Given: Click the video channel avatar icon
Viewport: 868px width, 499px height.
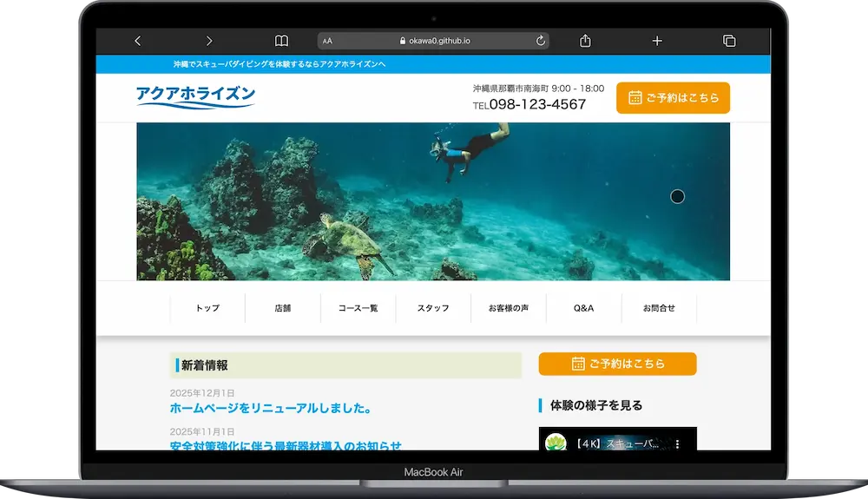Looking at the screenshot, I should (x=556, y=443).
